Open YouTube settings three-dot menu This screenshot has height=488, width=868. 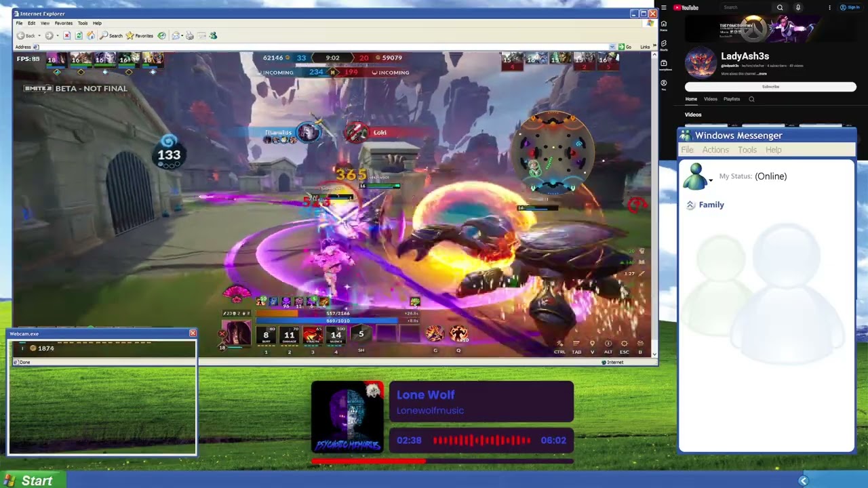click(829, 7)
